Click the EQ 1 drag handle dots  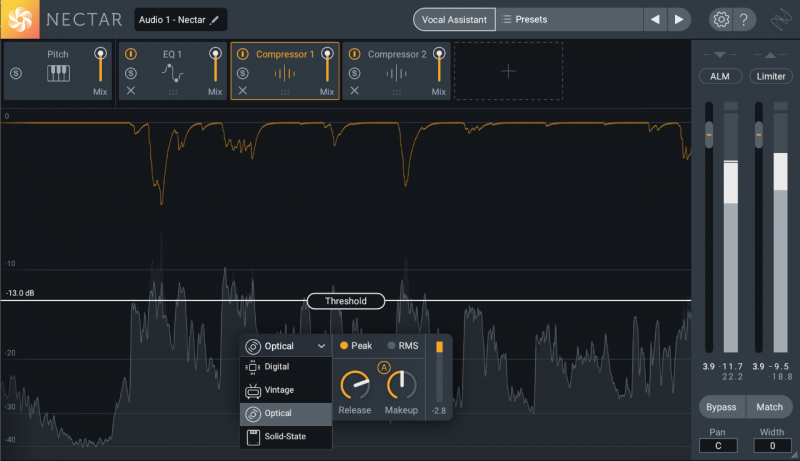173,92
